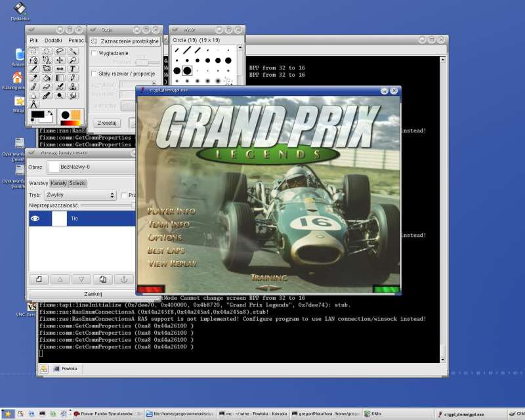The image size is (525, 420).
Task: Open the Obraz image selector BezNazwy-0
Action: [91, 167]
